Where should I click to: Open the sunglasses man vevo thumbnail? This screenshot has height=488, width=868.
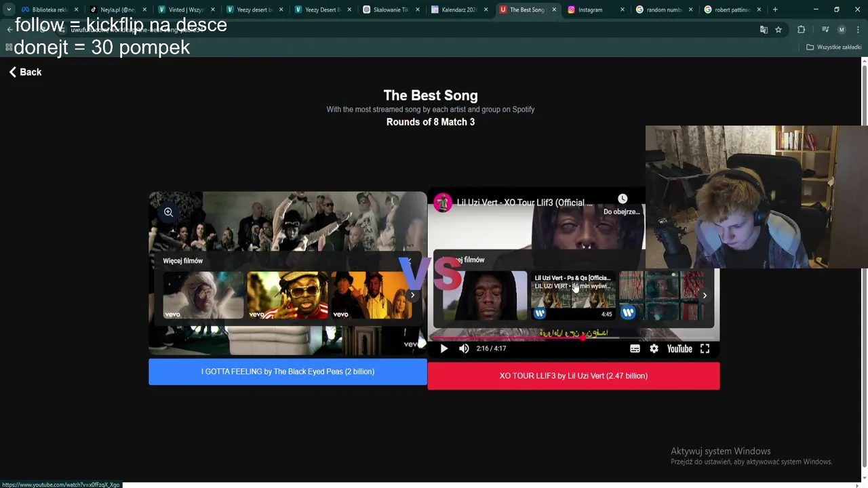click(x=288, y=295)
